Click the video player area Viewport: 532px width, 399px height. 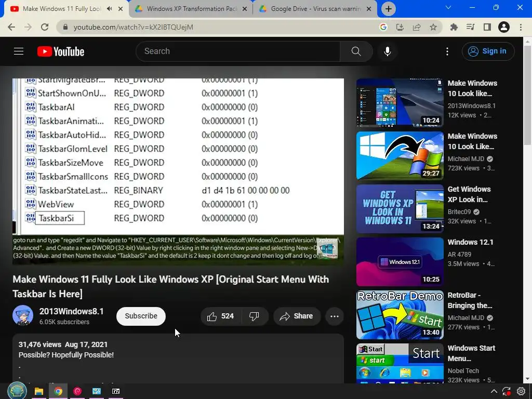(178, 171)
